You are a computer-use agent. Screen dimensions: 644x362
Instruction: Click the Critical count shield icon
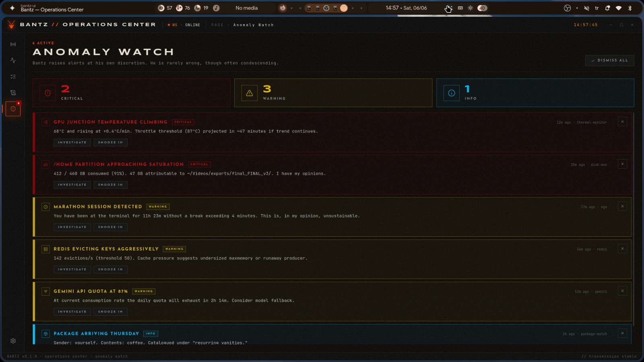tap(47, 93)
